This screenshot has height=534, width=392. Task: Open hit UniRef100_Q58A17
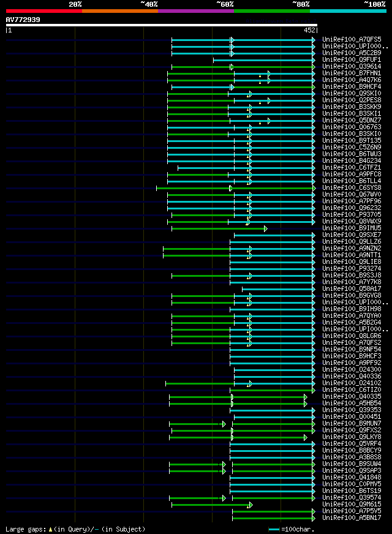pyautogui.click(x=352, y=289)
